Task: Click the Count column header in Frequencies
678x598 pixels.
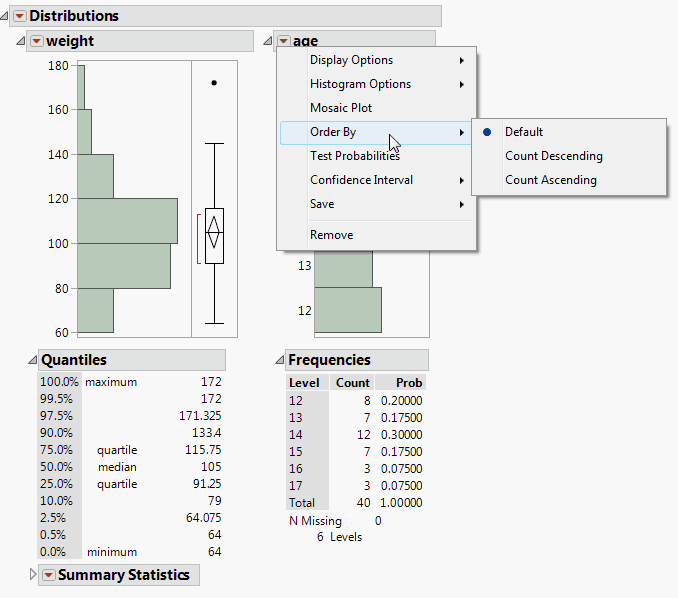Action: pos(352,383)
